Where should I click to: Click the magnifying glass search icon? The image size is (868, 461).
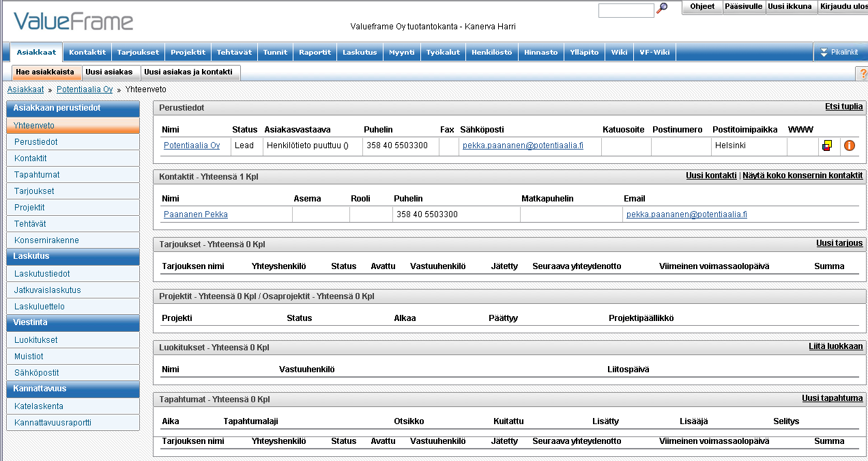point(662,9)
